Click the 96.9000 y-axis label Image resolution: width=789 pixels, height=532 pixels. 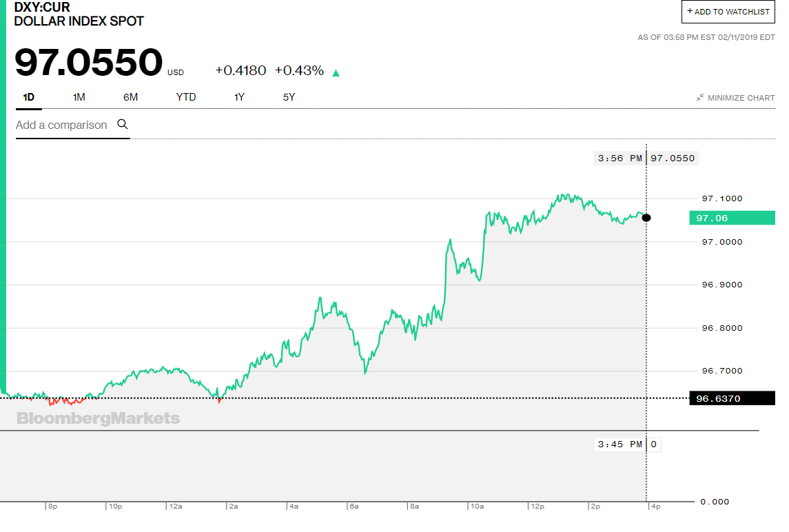coord(722,285)
